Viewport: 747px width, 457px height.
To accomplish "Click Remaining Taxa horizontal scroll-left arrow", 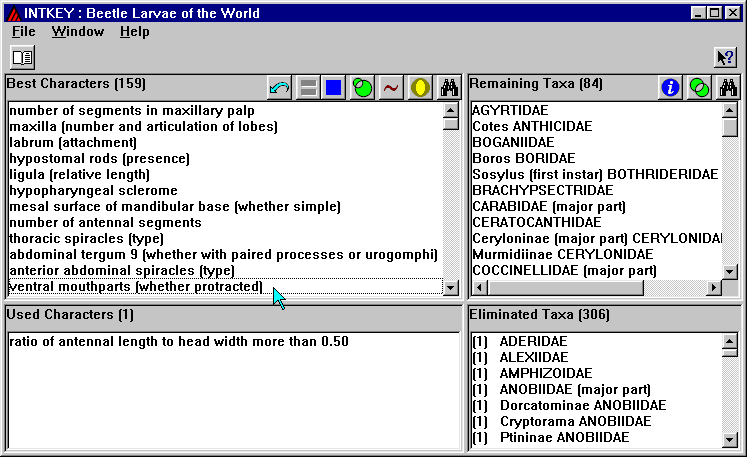I will click(479, 287).
